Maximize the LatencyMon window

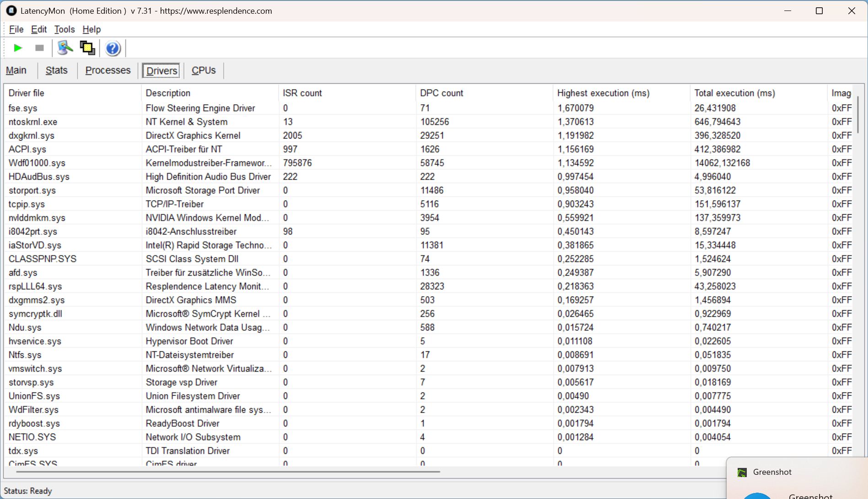click(x=819, y=11)
